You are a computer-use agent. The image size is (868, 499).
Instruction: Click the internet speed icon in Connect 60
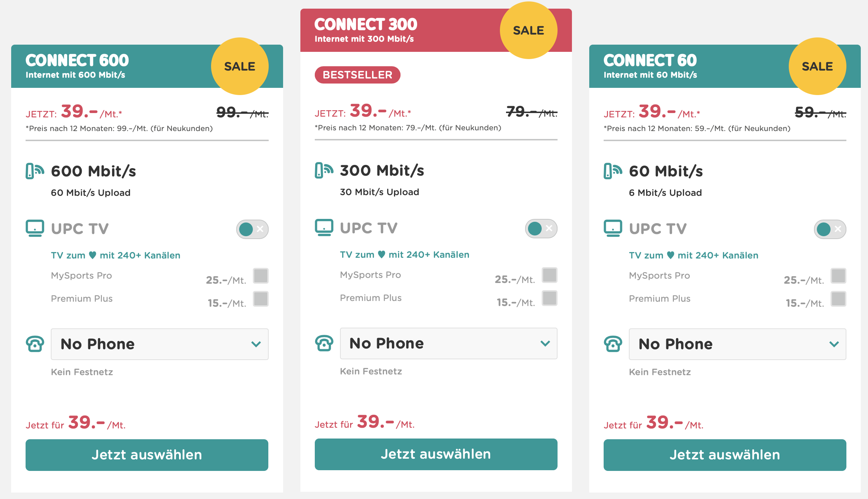(613, 171)
